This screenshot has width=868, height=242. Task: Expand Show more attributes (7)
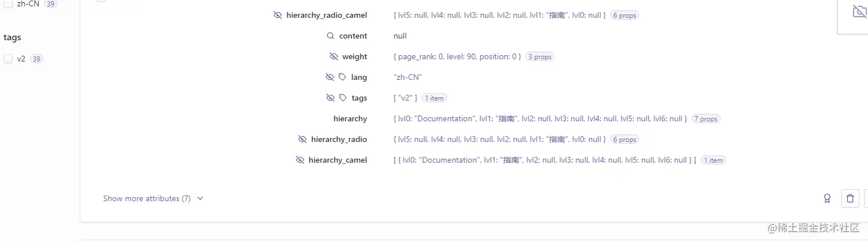(153, 198)
